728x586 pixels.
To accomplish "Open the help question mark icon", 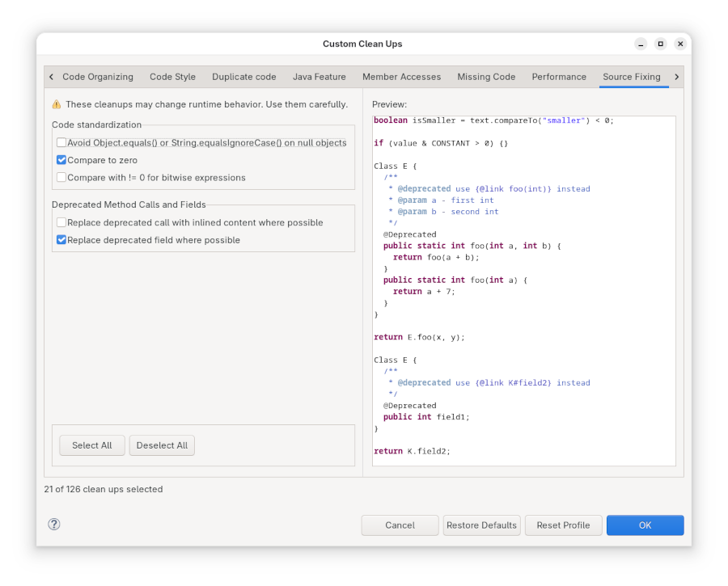I will (54, 525).
